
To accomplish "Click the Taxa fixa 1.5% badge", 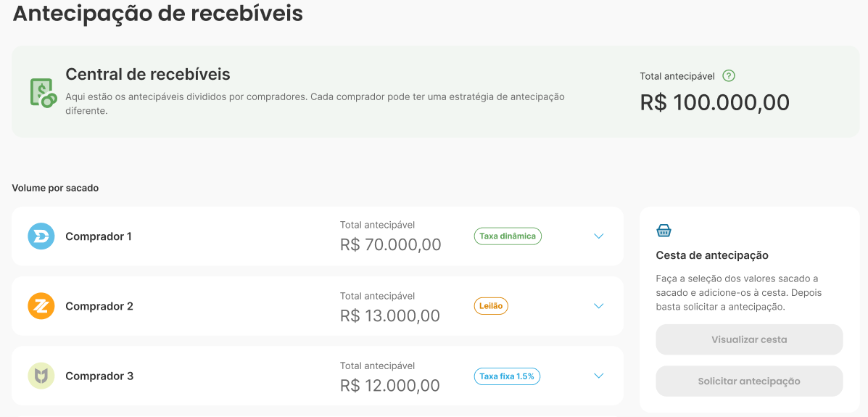I will pos(507,376).
